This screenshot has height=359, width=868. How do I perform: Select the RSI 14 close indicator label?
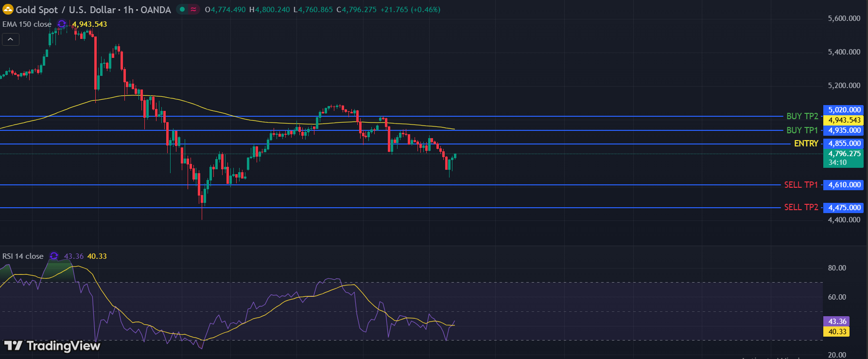(x=23, y=256)
